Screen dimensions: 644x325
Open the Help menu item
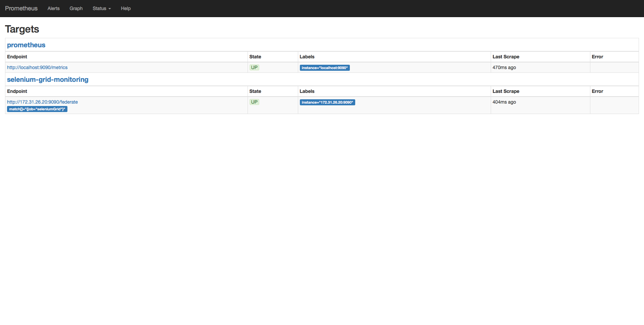126,8
